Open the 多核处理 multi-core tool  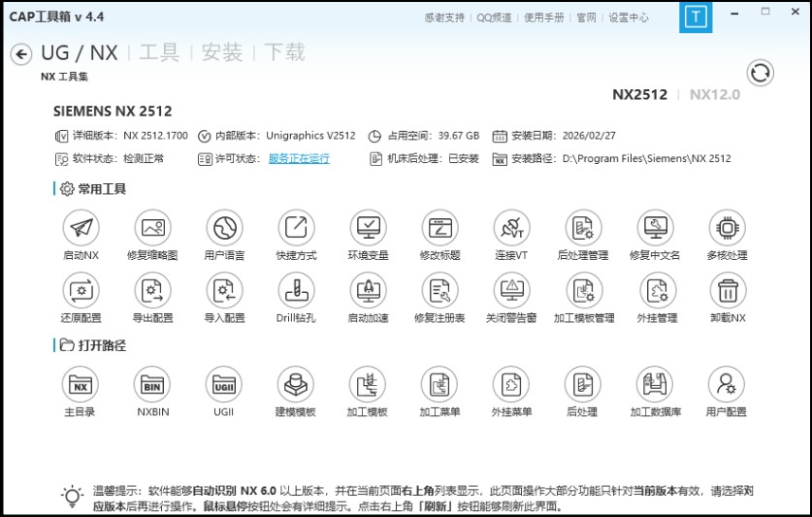coord(728,228)
